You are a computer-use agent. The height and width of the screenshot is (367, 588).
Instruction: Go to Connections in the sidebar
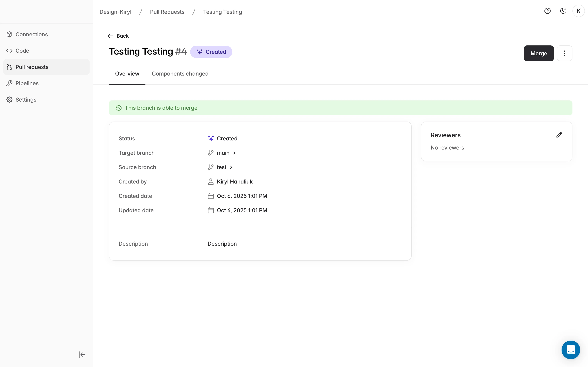(31, 35)
